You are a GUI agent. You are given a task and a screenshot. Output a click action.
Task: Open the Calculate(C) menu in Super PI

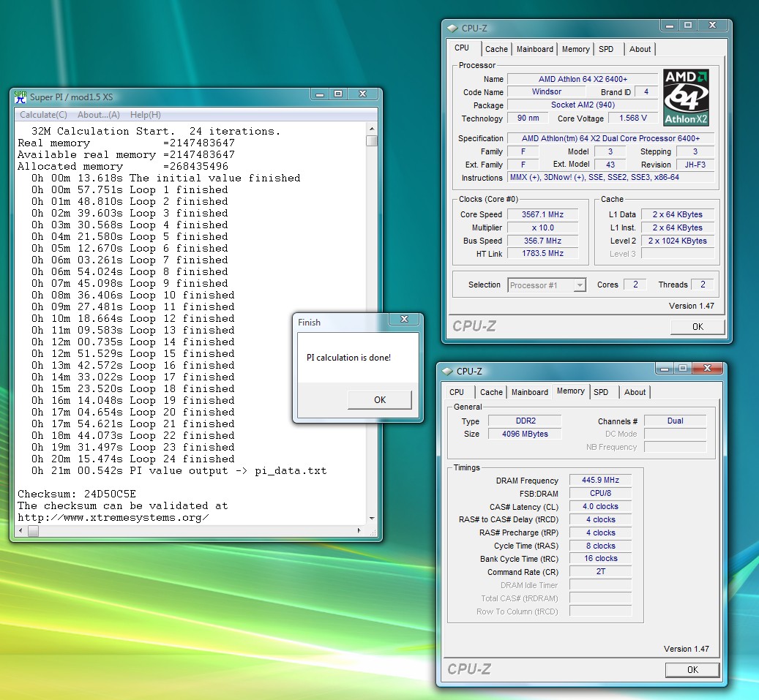click(x=44, y=115)
